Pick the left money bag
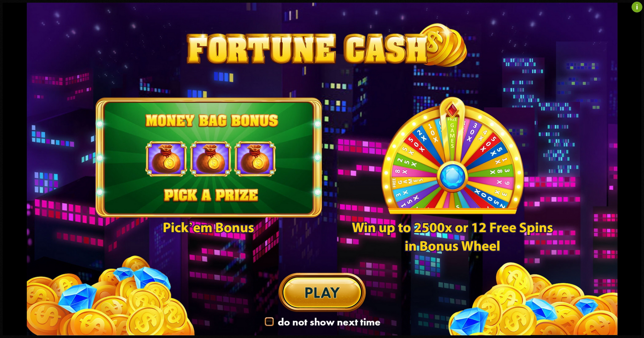644x338 pixels. [x=166, y=159]
